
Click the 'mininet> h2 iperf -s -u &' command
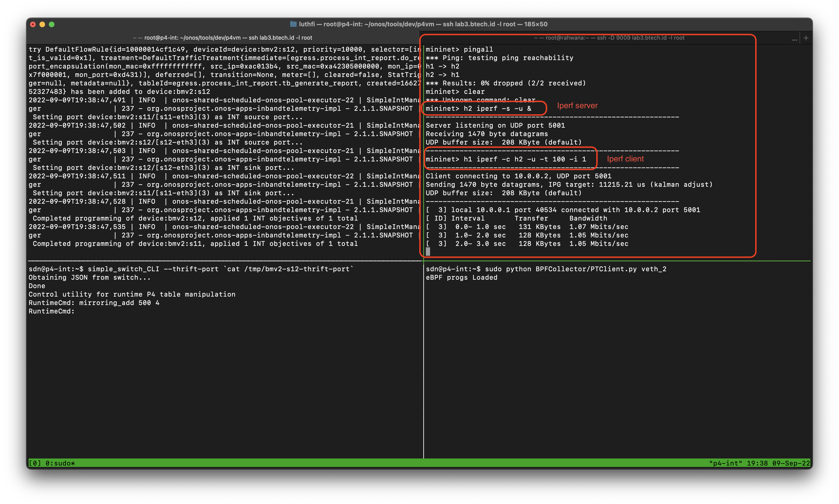coord(478,109)
